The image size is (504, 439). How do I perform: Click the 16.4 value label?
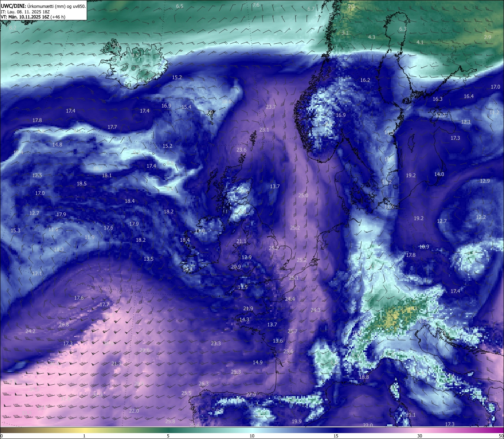tap(469, 96)
